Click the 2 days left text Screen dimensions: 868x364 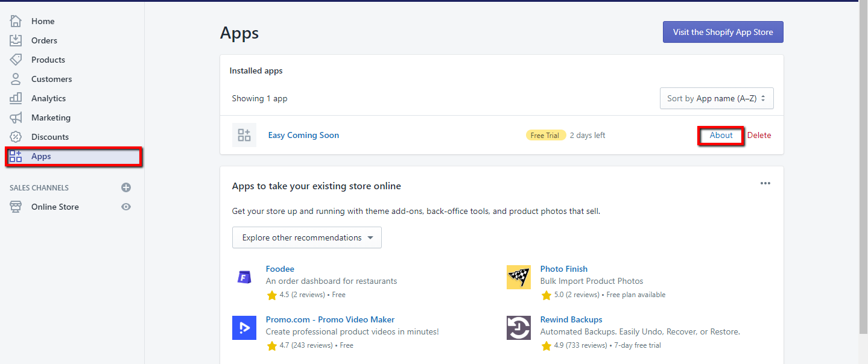tap(588, 135)
